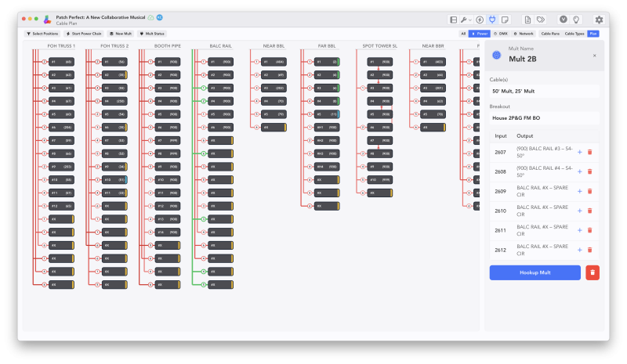Delete output row 2611 with trash icon
Image resolution: width=627 pixels, height=364 pixels.
coord(589,231)
